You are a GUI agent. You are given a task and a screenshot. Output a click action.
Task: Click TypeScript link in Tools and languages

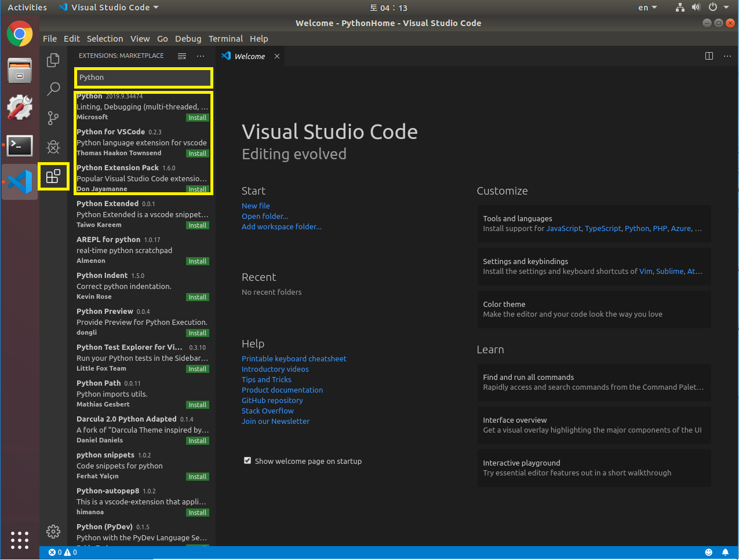(x=603, y=229)
